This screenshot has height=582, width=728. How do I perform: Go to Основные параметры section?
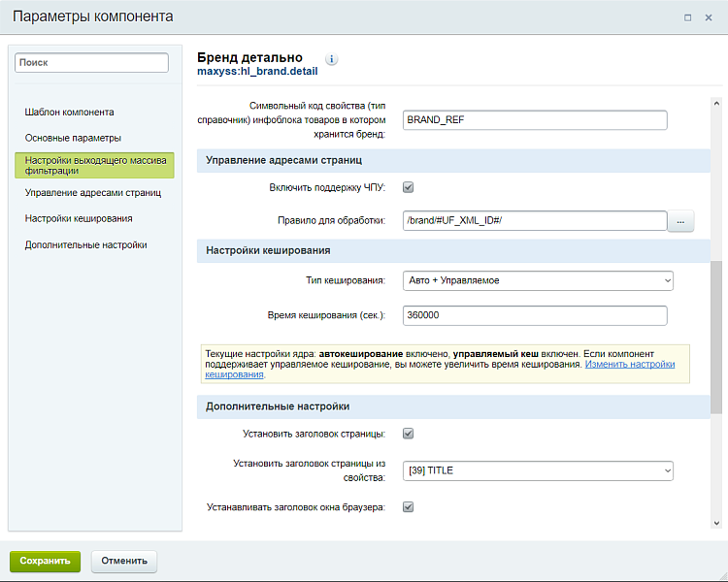pos(73,138)
